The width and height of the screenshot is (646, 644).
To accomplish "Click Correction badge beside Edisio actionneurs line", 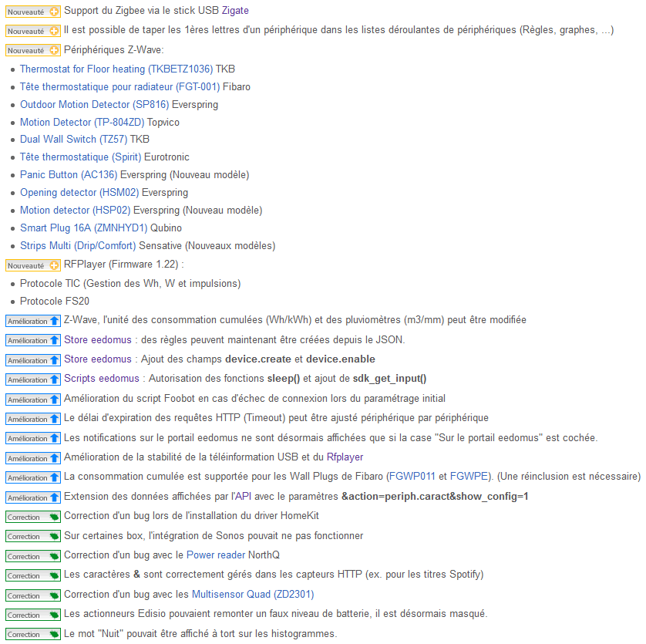I will [x=33, y=615].
